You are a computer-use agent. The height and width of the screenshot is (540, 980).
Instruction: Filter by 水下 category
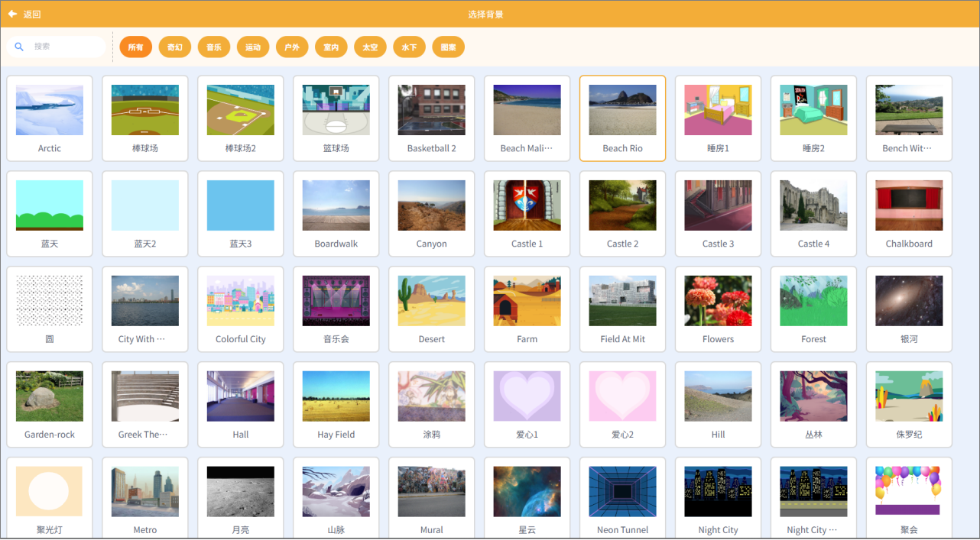point(409,47)
